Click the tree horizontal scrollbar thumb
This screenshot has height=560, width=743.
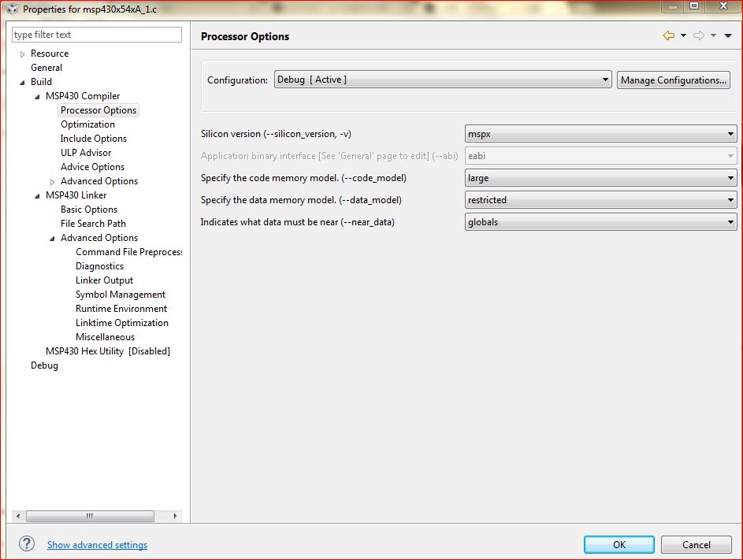(90, 516)
